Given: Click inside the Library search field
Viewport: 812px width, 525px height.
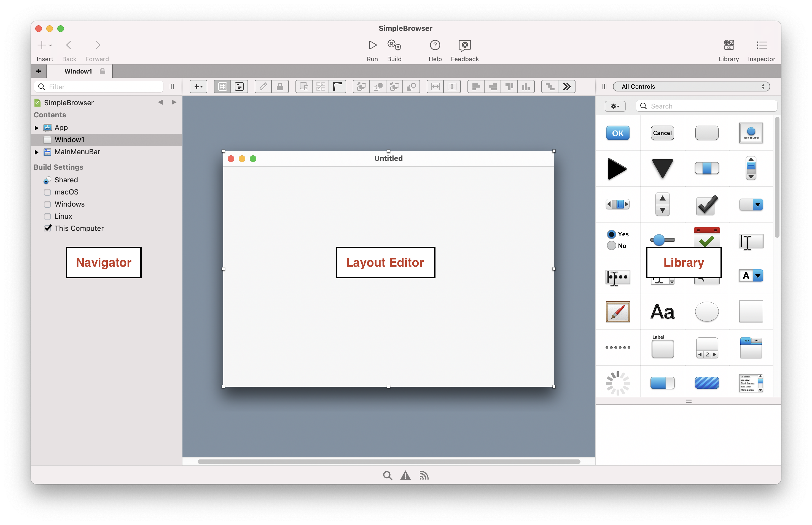Looking at the screenshot, I should coord(706,106).
